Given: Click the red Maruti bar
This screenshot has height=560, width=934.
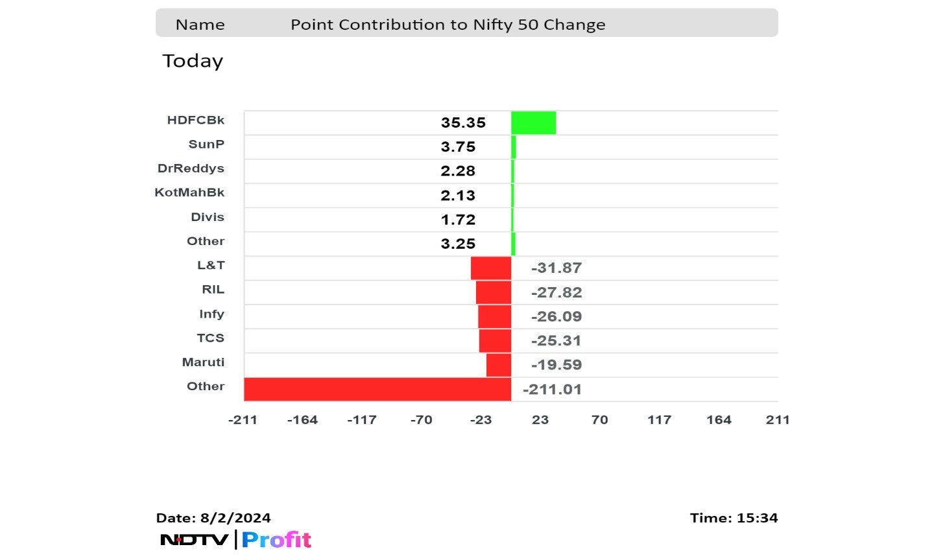Looking at the screenshot, I should click(x=499, y=365).
